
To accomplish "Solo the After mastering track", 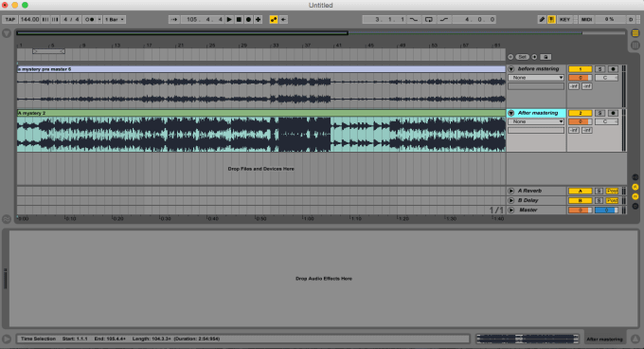I will click(599, 113).
